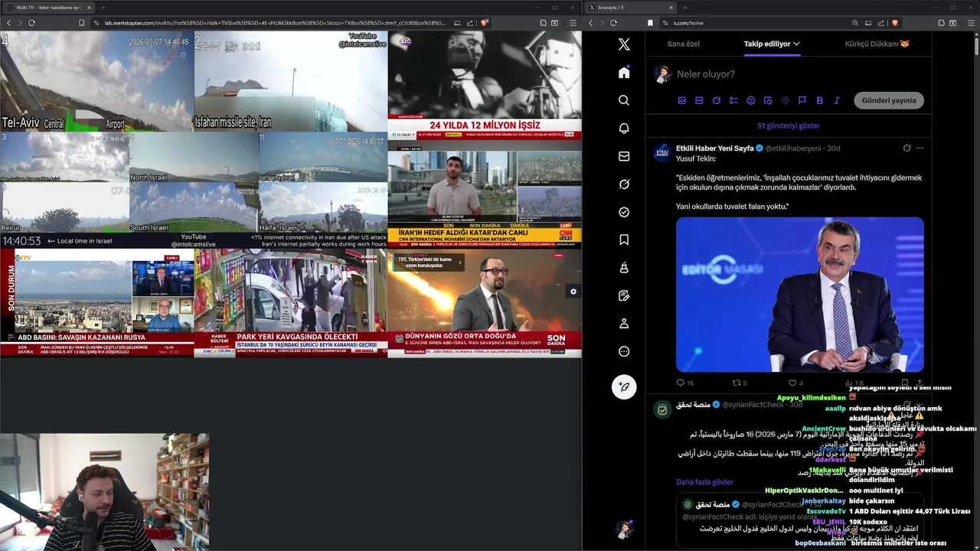Screen dimensions: 980x551
Task: Open new tab in Multi TV window
Action: click(x=103, y=7)
